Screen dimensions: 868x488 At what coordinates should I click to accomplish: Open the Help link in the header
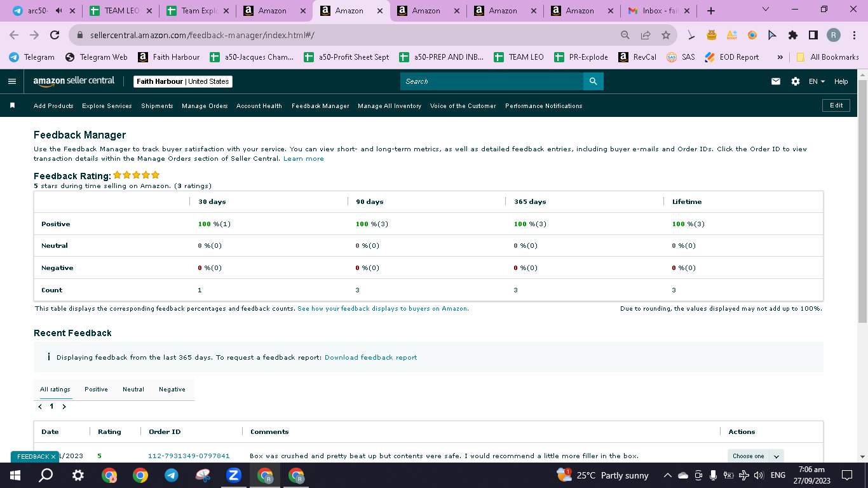841,81
